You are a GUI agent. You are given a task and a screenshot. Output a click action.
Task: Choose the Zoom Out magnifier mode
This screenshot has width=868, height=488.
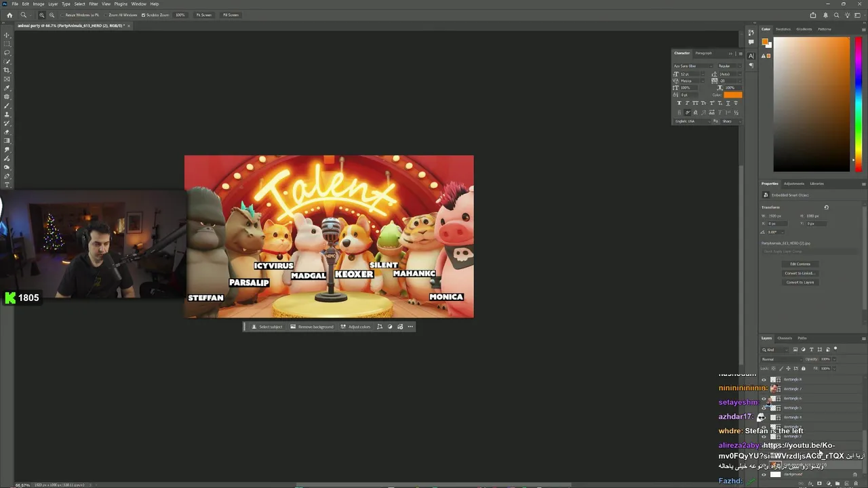tap(52, 15)
